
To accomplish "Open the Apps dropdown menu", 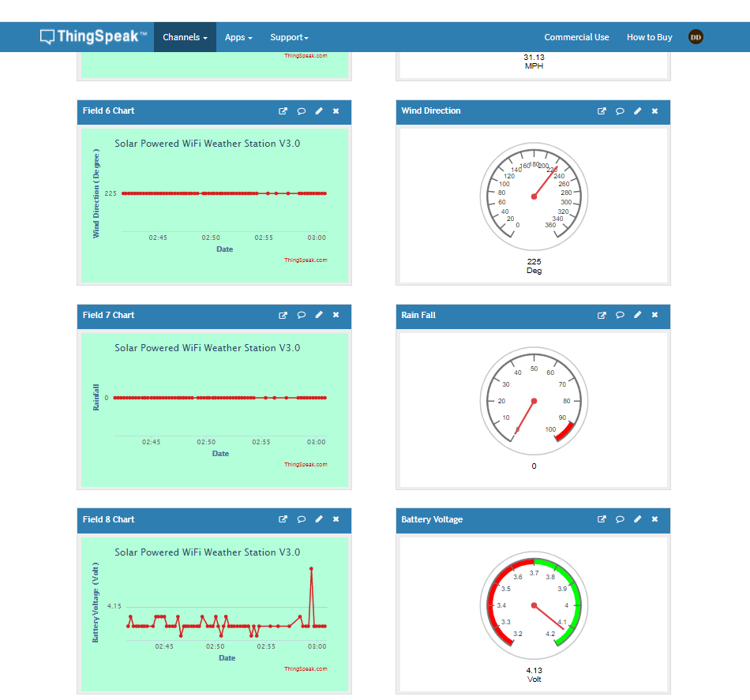I will point(238,37).
